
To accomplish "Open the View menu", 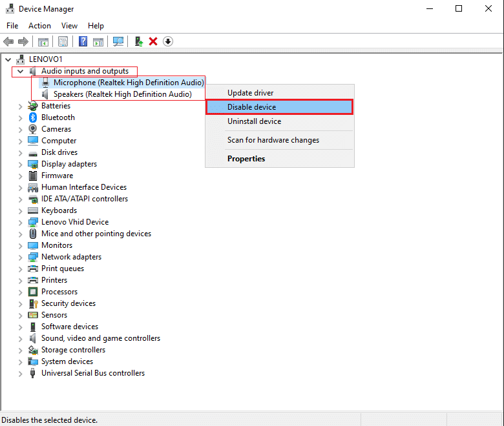I will point(69,26).
